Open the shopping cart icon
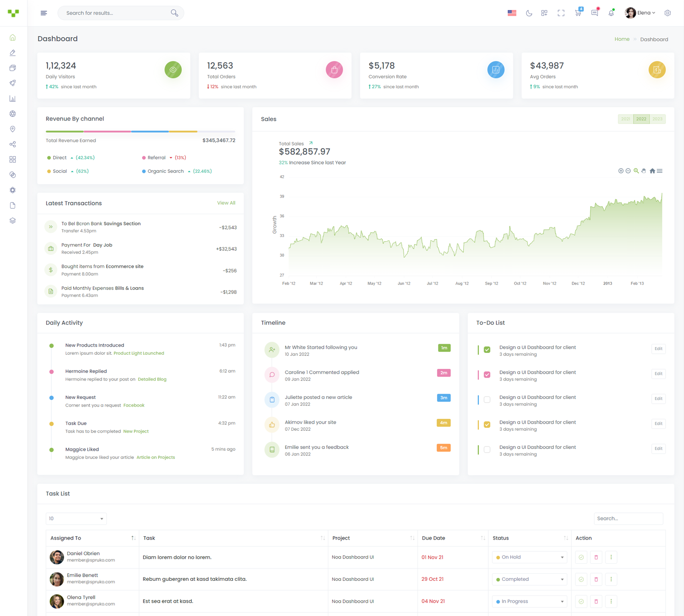 578,13
